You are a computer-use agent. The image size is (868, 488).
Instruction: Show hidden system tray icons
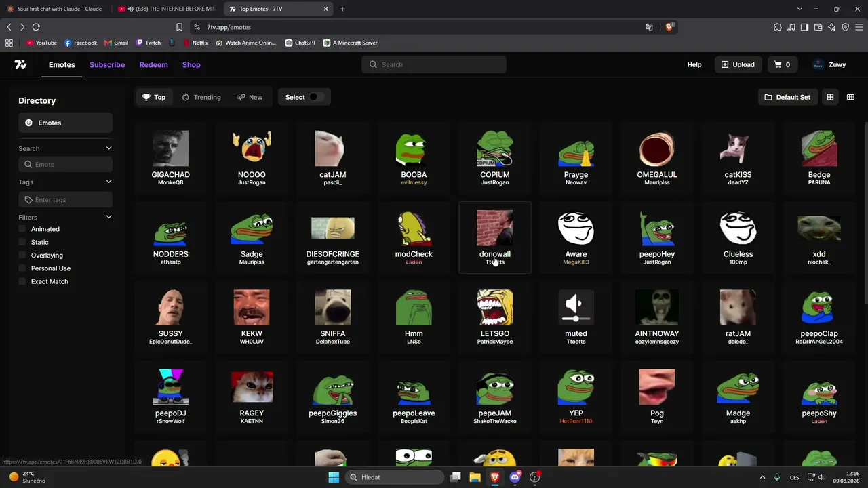[762, 477]
